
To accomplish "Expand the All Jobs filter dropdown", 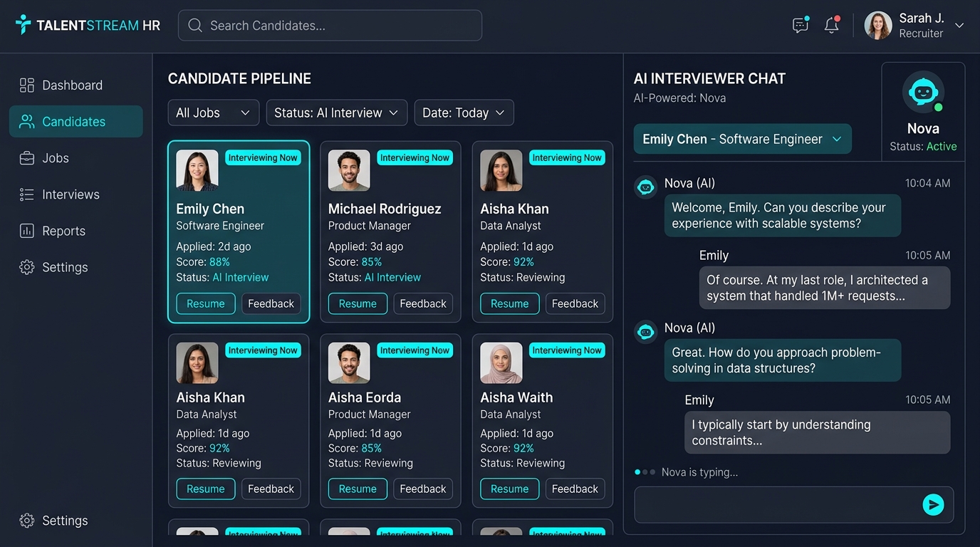I will point(214,113).
